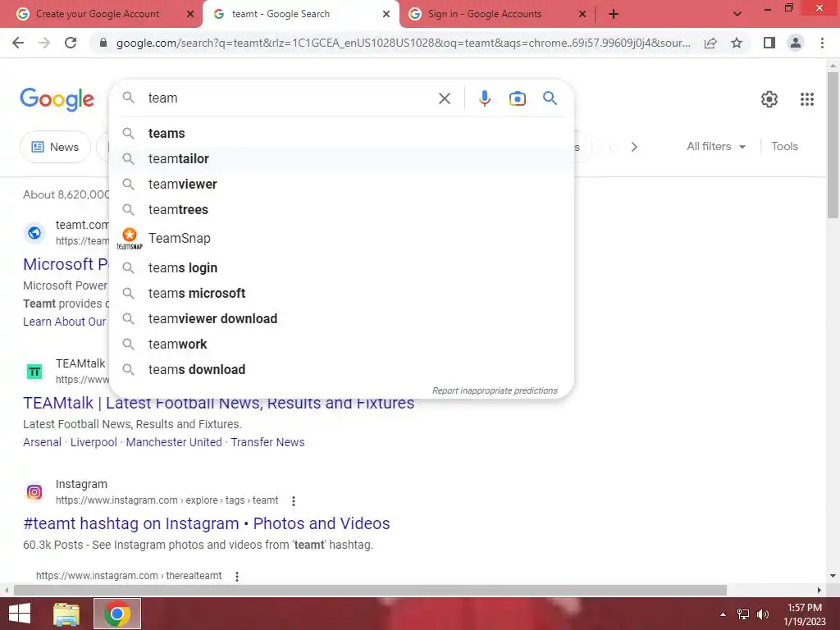Open a new browser tab
The width and height of the screenshot is (840, 630).
click(614, 15)
